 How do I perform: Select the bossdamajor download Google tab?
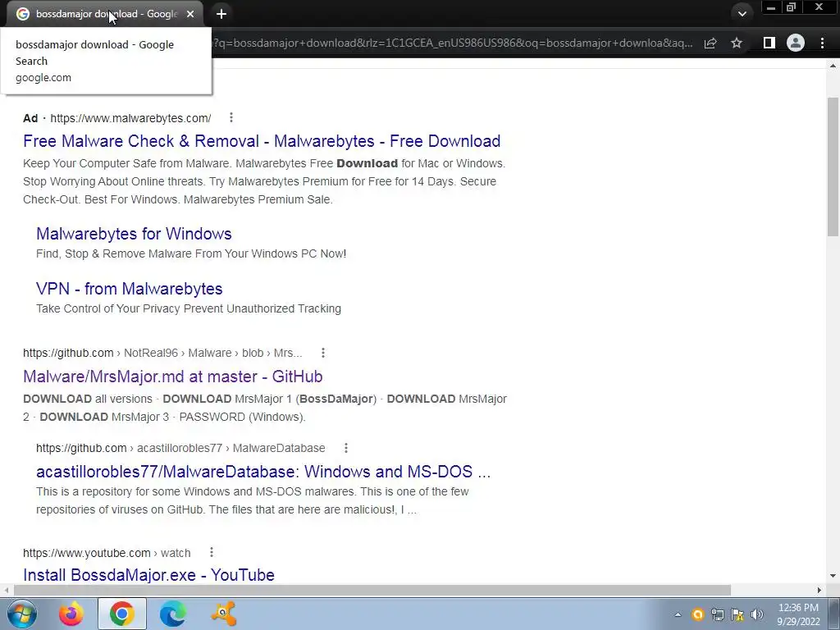105,14
